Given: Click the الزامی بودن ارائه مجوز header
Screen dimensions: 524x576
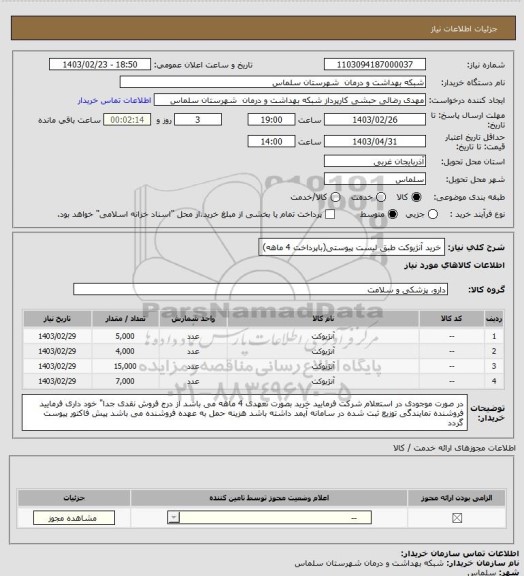Looking at the screenshot, I should (457, 498).
